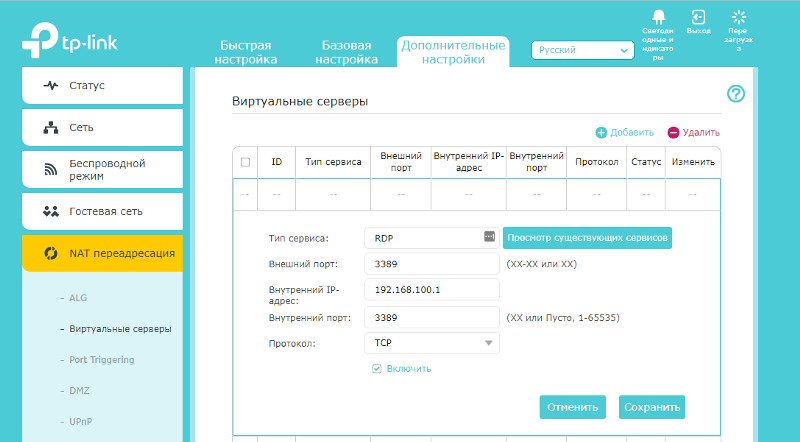
Task: Click the Статус pulse icon
Action: click(51, 85)
